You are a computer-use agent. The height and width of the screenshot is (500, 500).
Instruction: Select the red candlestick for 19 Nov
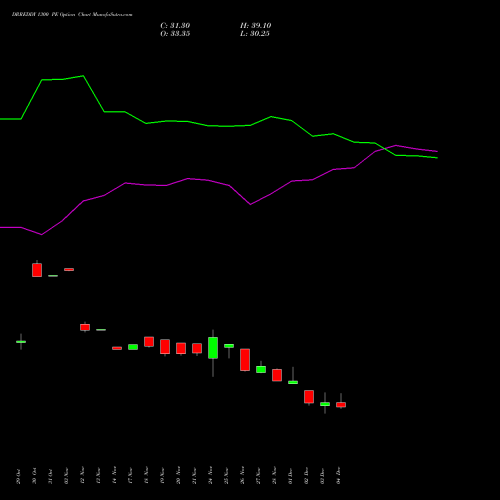pos(165,347)
